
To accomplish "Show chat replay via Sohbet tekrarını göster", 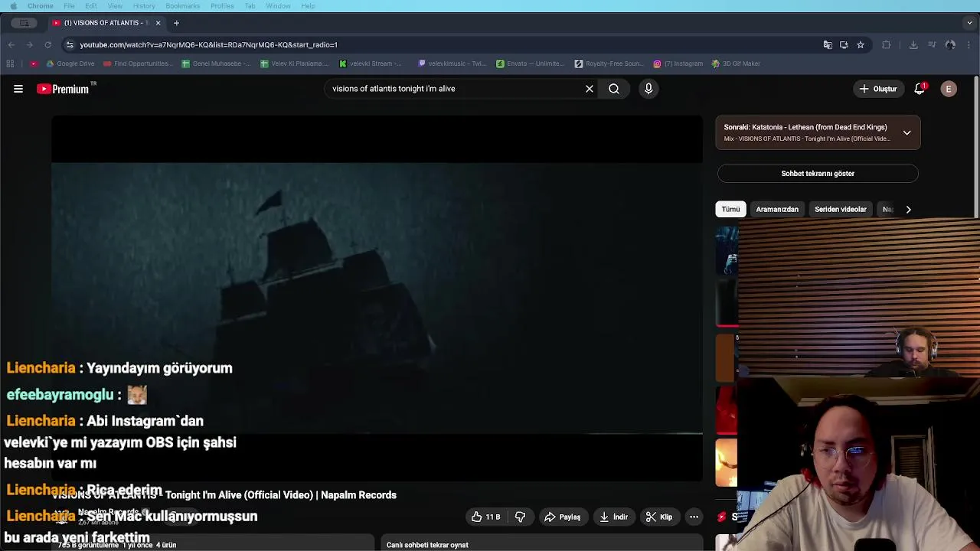I will pyautogui.click(x=818, y=174).
